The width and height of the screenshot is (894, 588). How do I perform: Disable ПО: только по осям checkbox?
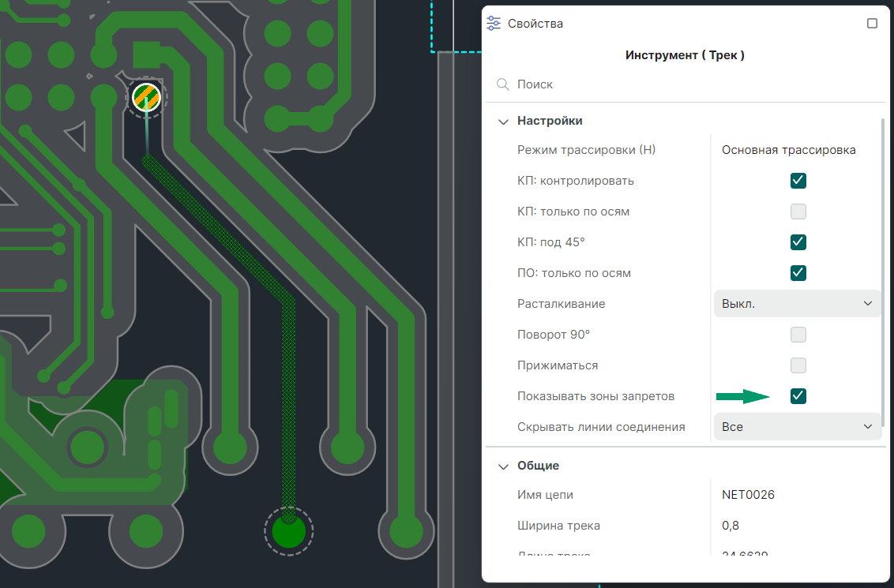798,273
